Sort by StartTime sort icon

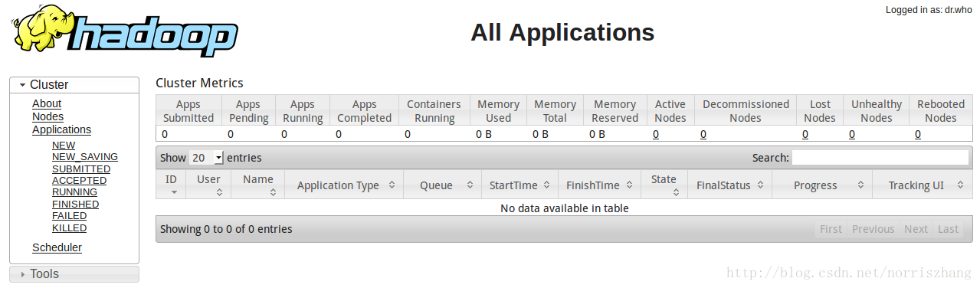pos(547,185)
